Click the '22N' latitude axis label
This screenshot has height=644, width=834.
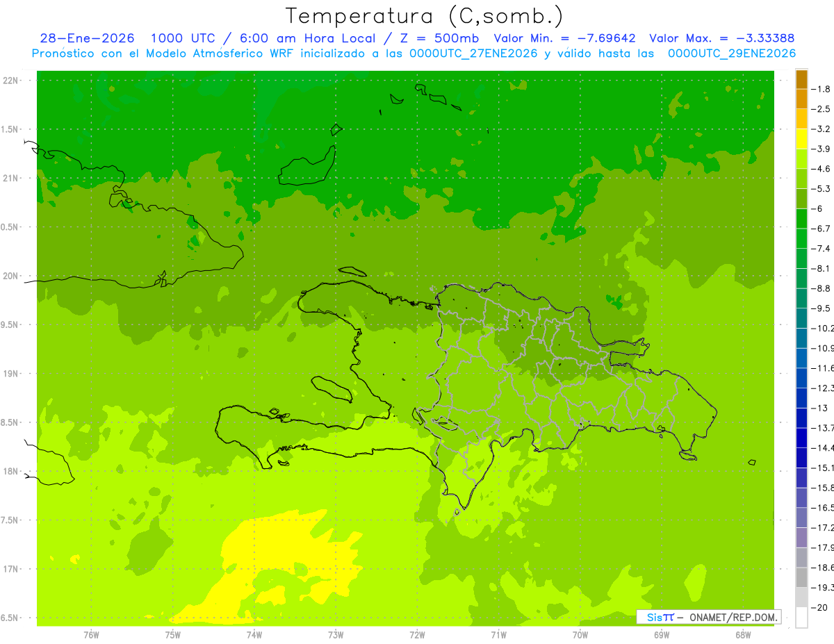[x=11, y=81]
